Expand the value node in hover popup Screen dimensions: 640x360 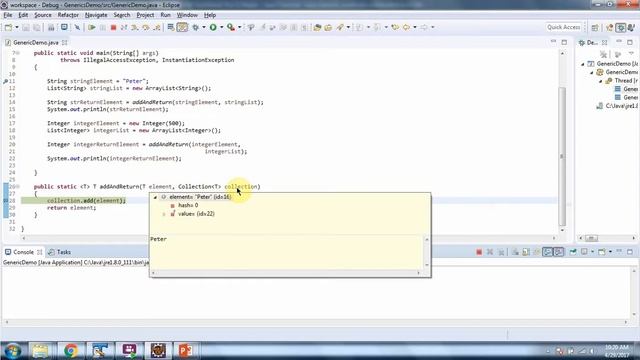point(164,214)
